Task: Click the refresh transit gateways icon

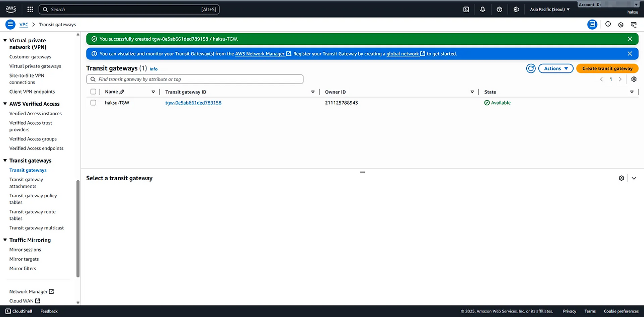Action: point(531,68)
